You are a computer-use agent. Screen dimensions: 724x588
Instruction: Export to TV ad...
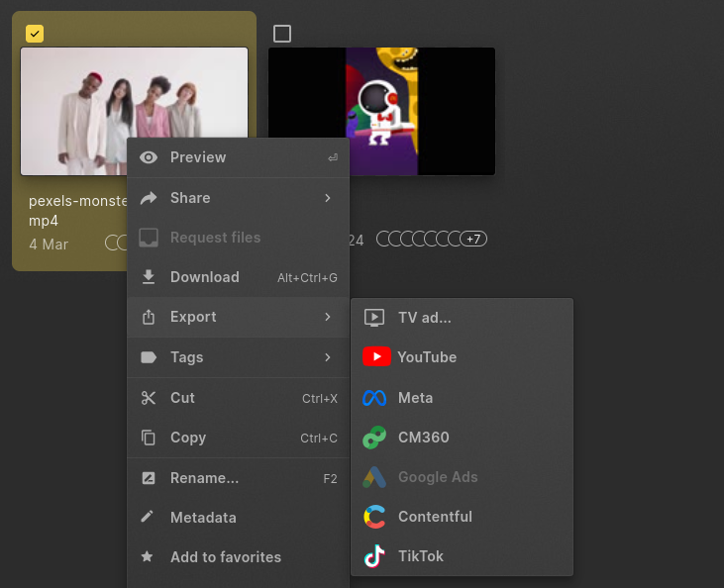[462, 318]
